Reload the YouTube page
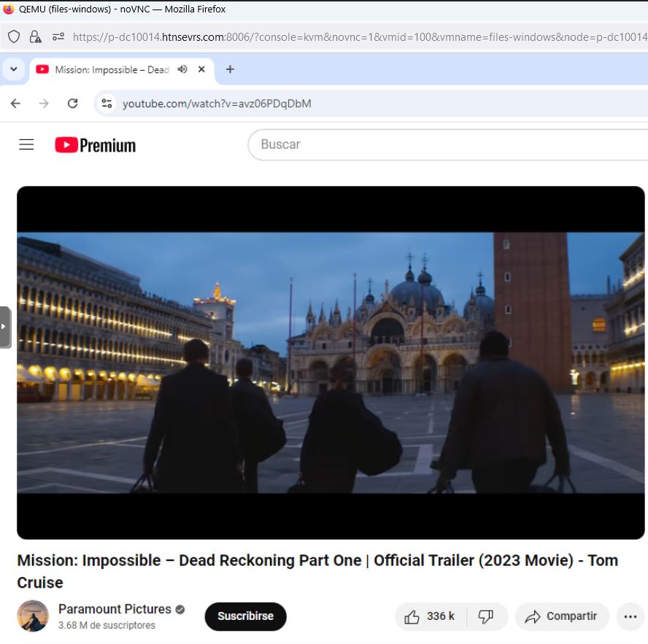The image size is (648, 644). 72,104
